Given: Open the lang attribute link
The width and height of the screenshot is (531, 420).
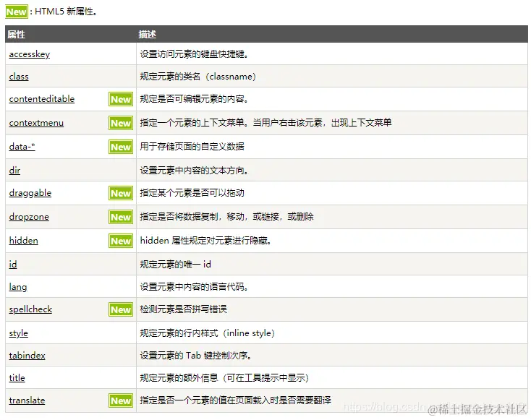Looking at the screenshot, I should point(18,287).
